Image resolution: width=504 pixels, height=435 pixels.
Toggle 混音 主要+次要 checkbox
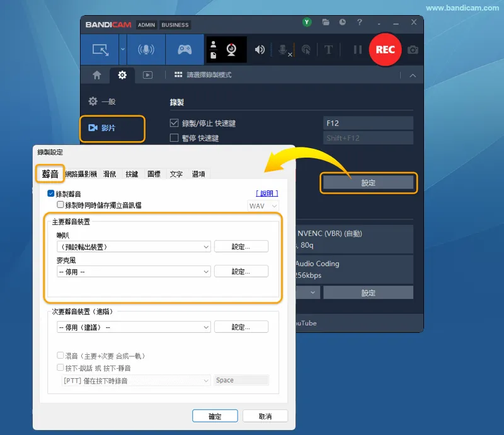[60, 355]
